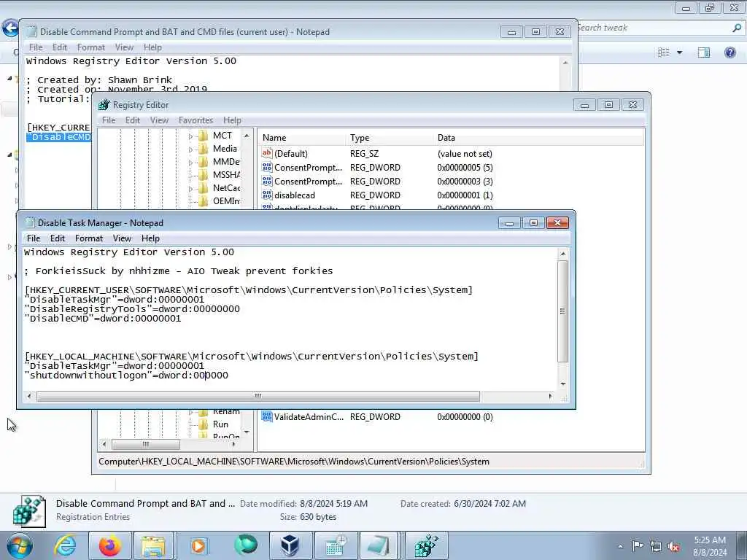Click the Explorer search magnifier icon
Image resolution: width=747 pixels, height=560 pixels.
click(737, 28)
